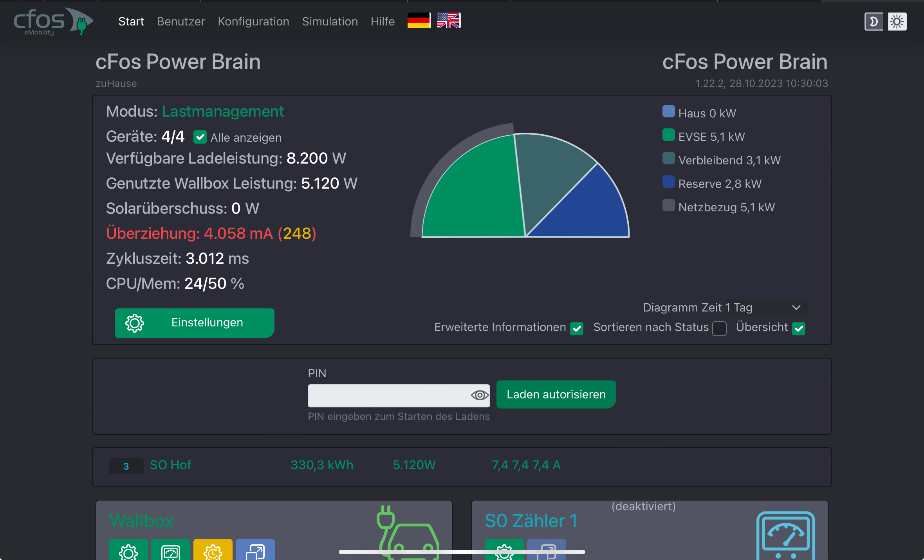
Task: Click Solarüberschuss 0 W text
Action: pos(182,209)
